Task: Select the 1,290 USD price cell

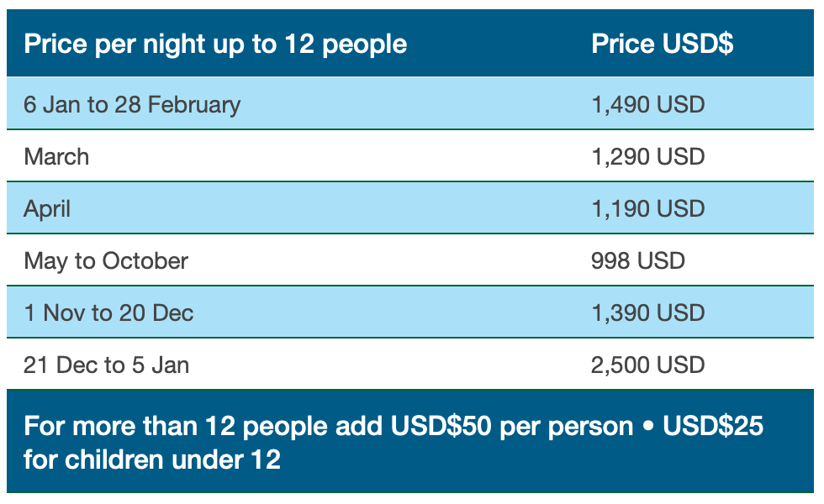Action: coord(648,157)
